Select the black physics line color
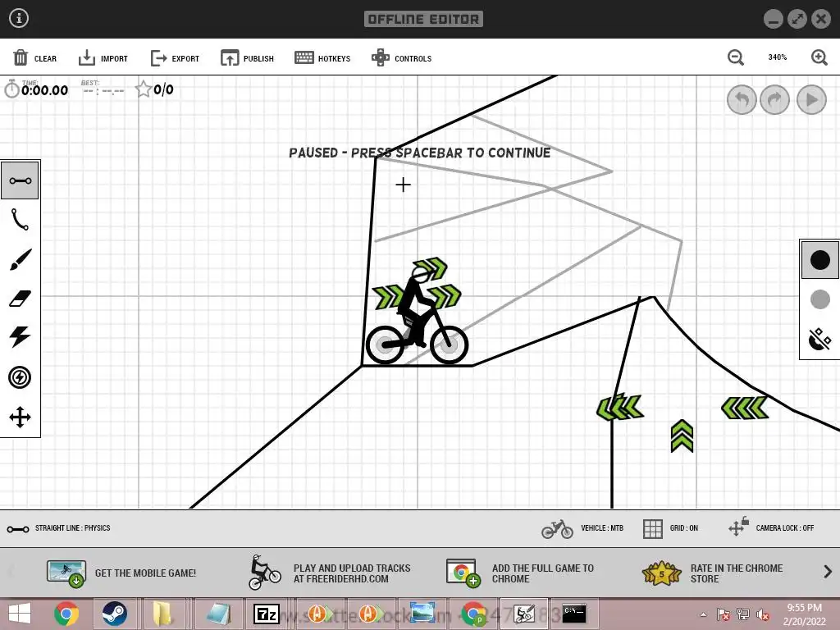 tap(819, 260)
